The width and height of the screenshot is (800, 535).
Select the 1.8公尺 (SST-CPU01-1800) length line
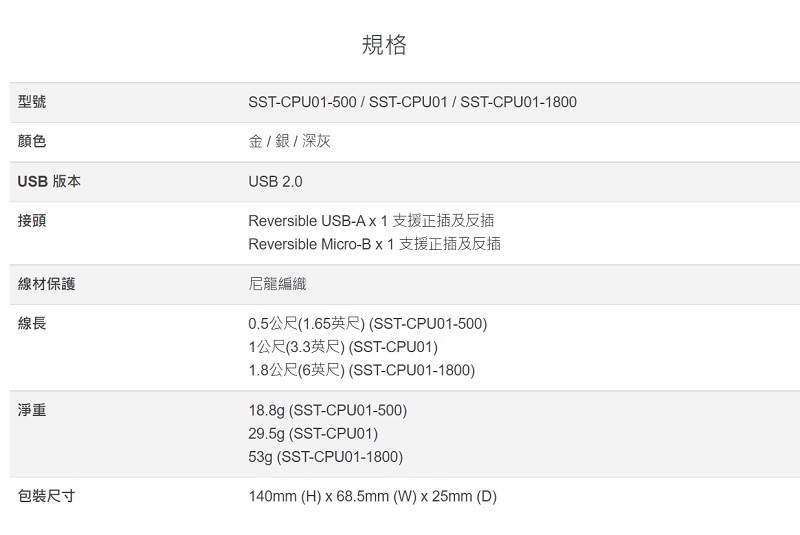tap(361, 371)
